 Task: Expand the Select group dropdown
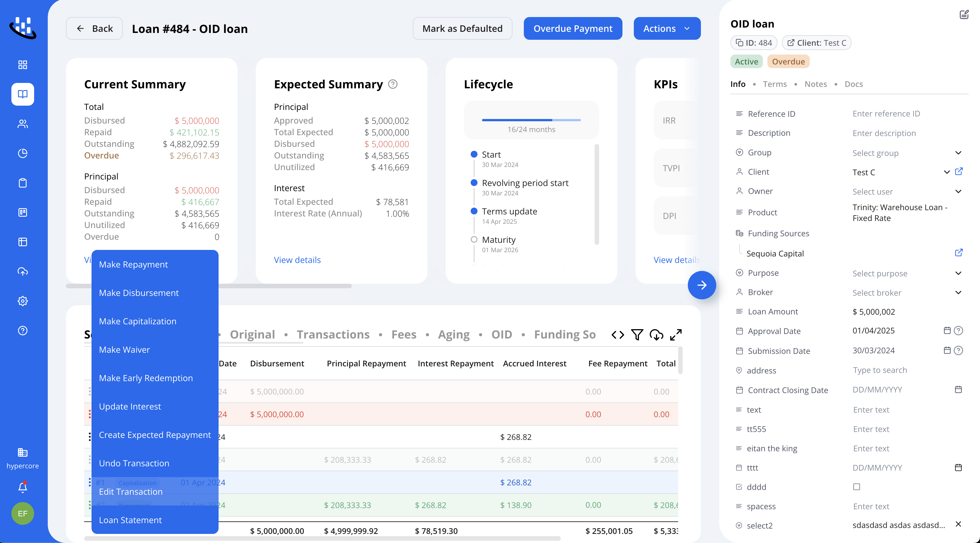point(907,153)
